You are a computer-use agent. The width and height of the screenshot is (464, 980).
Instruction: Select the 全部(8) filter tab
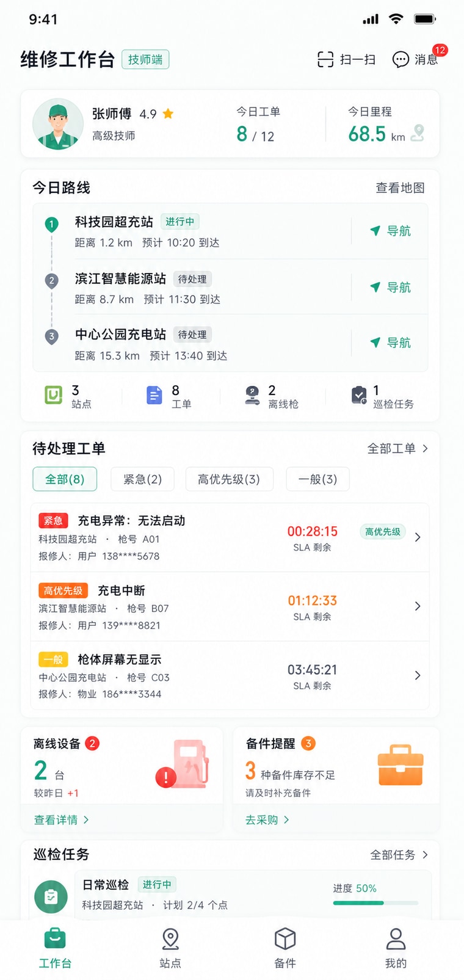tap(65, 479)
